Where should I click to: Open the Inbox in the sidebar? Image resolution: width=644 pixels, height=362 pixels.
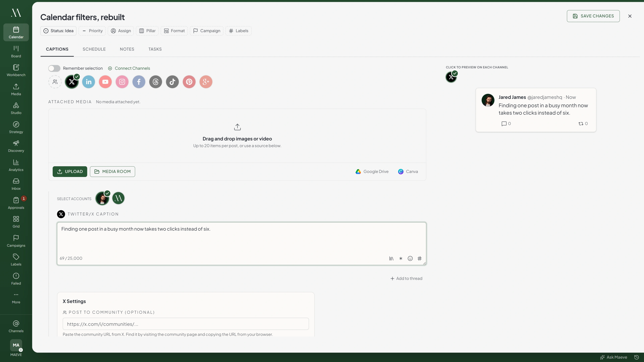pos(16,184)
